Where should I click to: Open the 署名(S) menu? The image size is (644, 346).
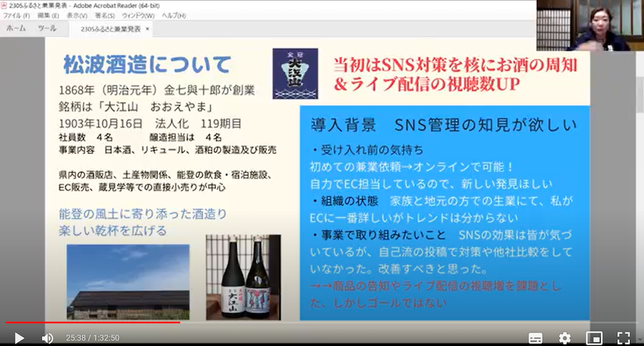(x=105, y=15)
